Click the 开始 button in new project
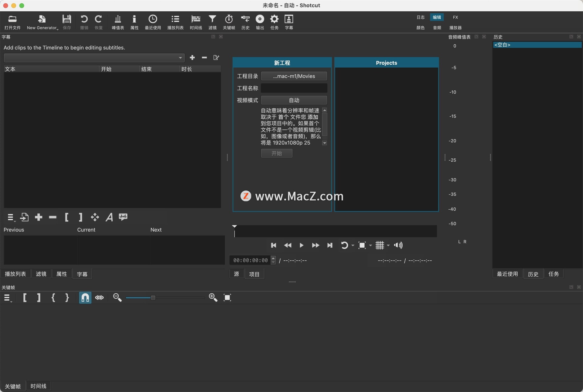Image resolution: width=583 pixels, height=392 pixels. point(277,153)
